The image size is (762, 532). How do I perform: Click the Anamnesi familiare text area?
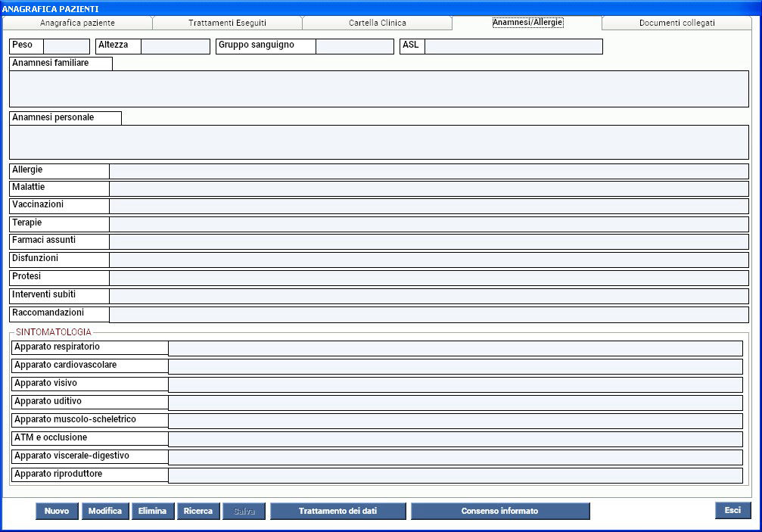378,89
